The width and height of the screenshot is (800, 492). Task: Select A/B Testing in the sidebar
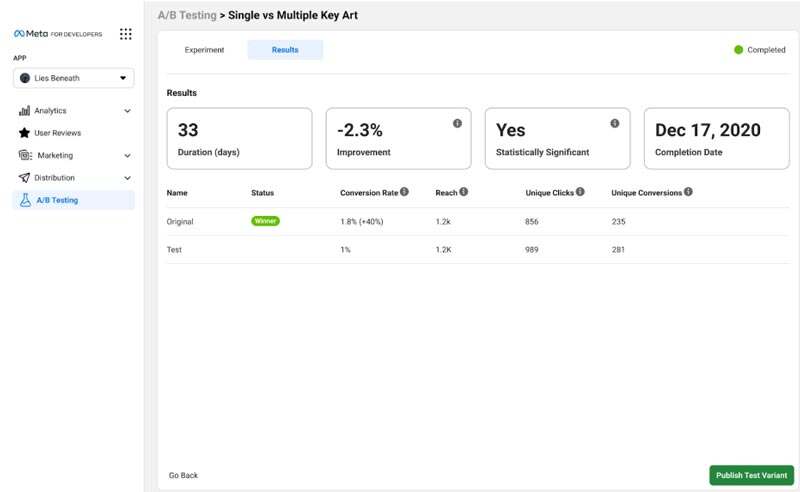[57, 200]
